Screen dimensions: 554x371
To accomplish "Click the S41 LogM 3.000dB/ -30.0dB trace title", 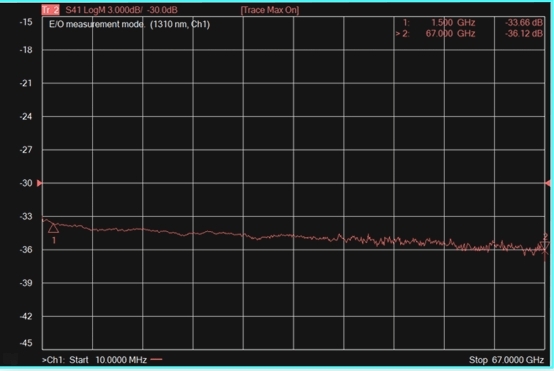I will coord(121,10).
